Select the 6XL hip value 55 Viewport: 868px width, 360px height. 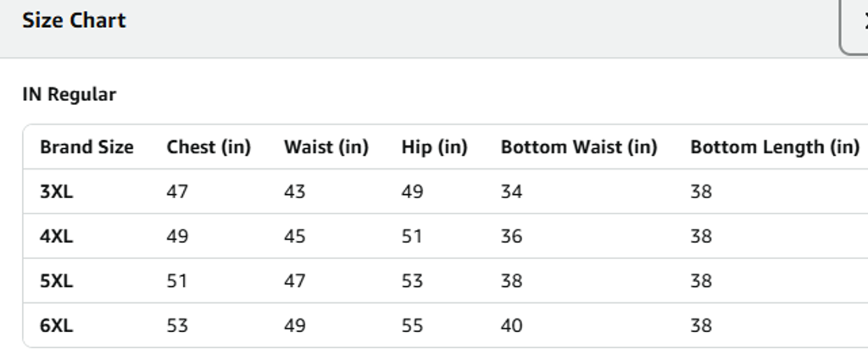point(412,325)
